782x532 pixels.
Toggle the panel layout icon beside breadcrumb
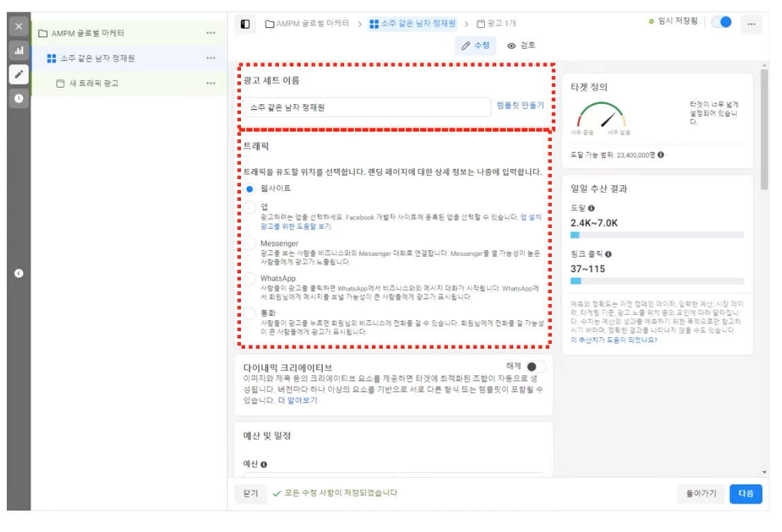coord(246,24)
